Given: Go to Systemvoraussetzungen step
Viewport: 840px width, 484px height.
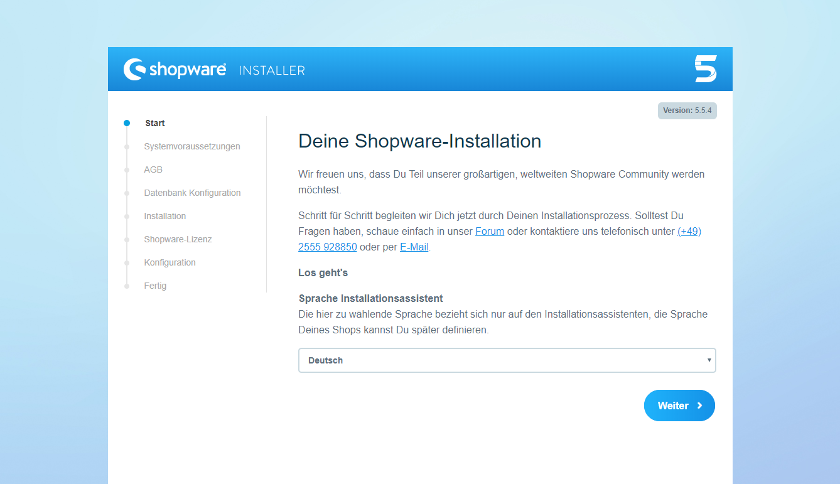Looking at the screenshot, I should [192, 146].
